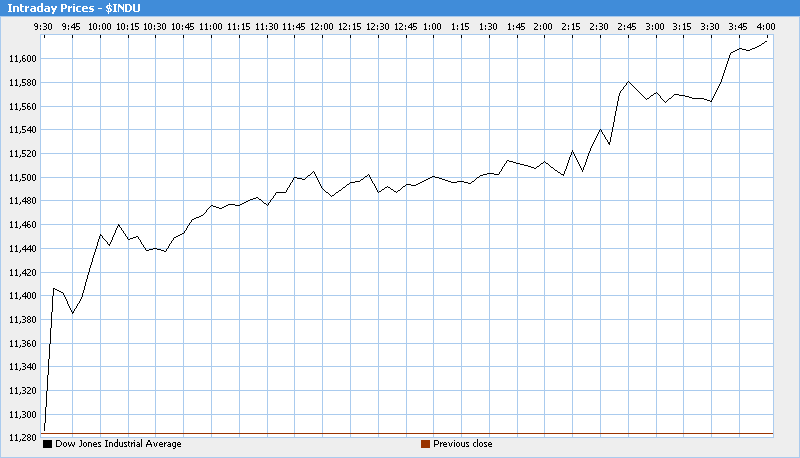The height and width of the screenshot is (458, 800).
Task: Click the 1:00 time axis label
Action: (432, 26)
